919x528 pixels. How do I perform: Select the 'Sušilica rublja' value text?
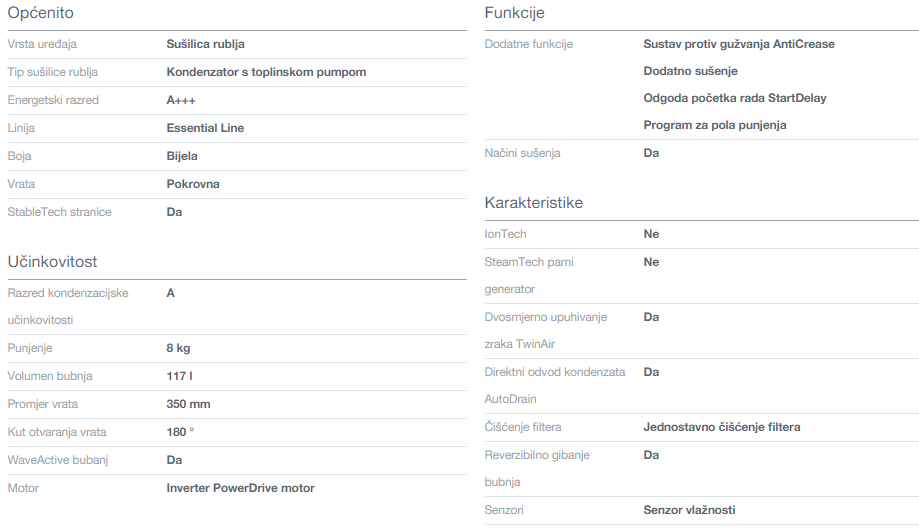[205, 44]
